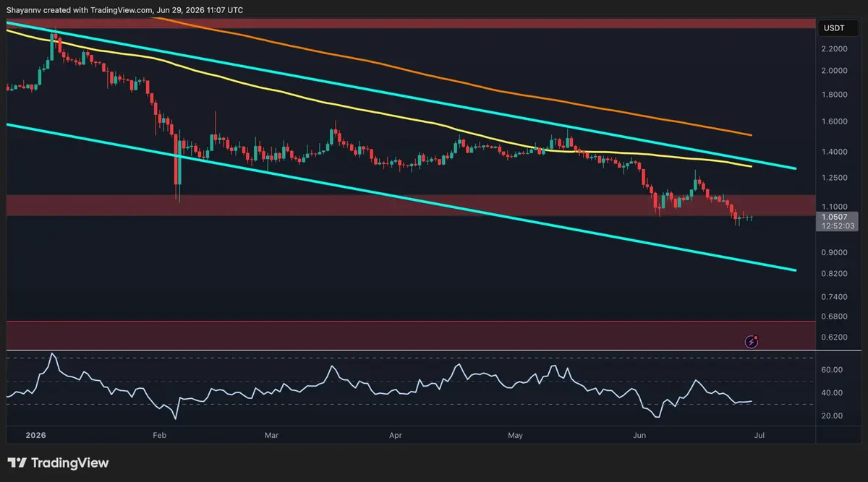Click the current price label 1.0507
The image size is (868, 482).
click(x=833, y=216)
